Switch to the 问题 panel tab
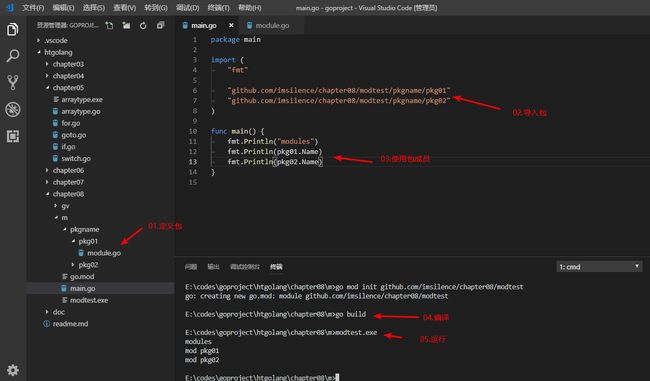 tap(191, 267)
